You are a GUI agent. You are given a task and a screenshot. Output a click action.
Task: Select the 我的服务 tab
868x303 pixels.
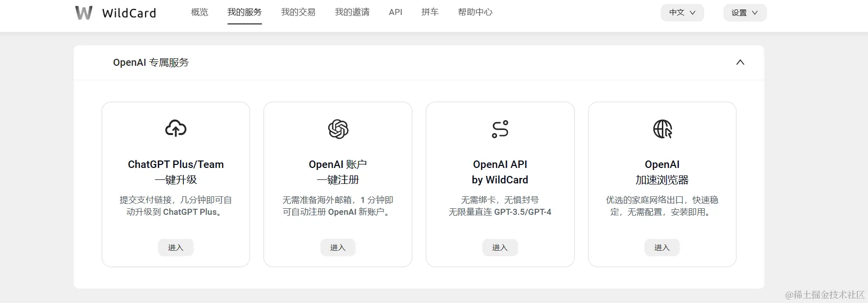point(245,12)
